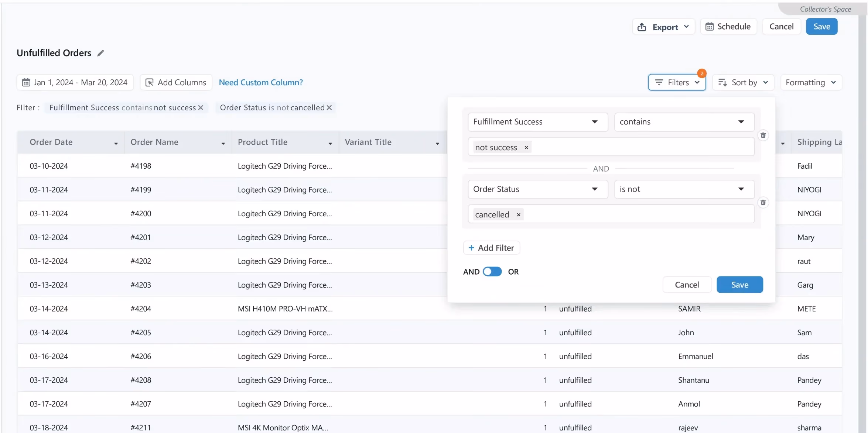Click the unfulfilled status in order #4205 row

coord(575,332)
